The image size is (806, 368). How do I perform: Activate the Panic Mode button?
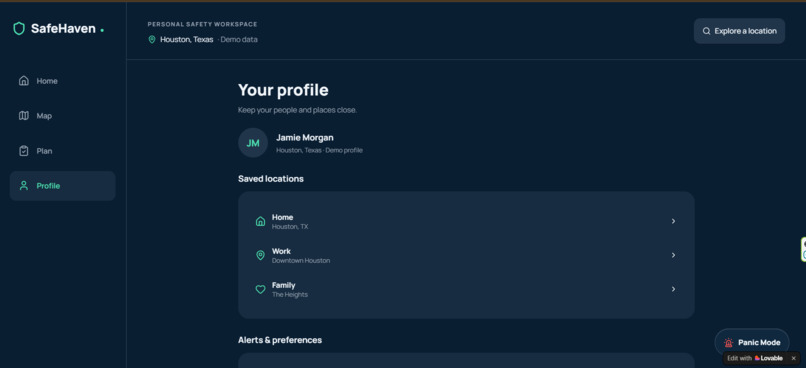coord(752,342)
